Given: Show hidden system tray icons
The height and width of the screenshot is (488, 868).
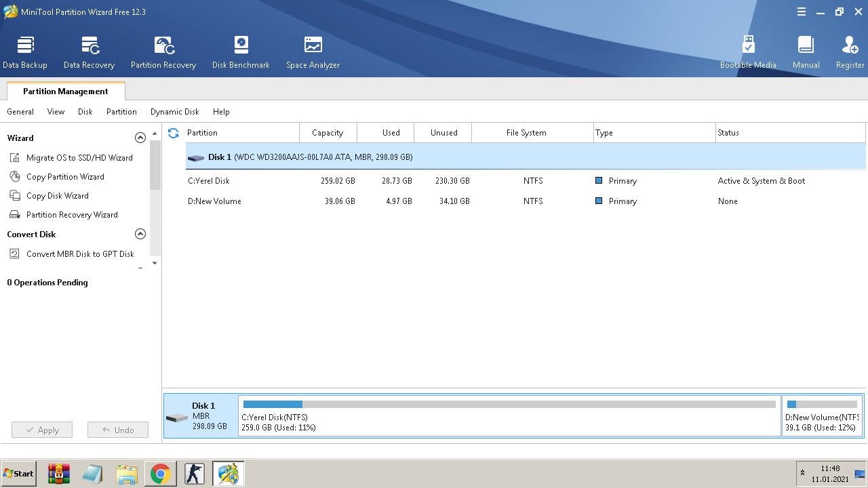Looking at the screenshot, I should tap(803, 473).
